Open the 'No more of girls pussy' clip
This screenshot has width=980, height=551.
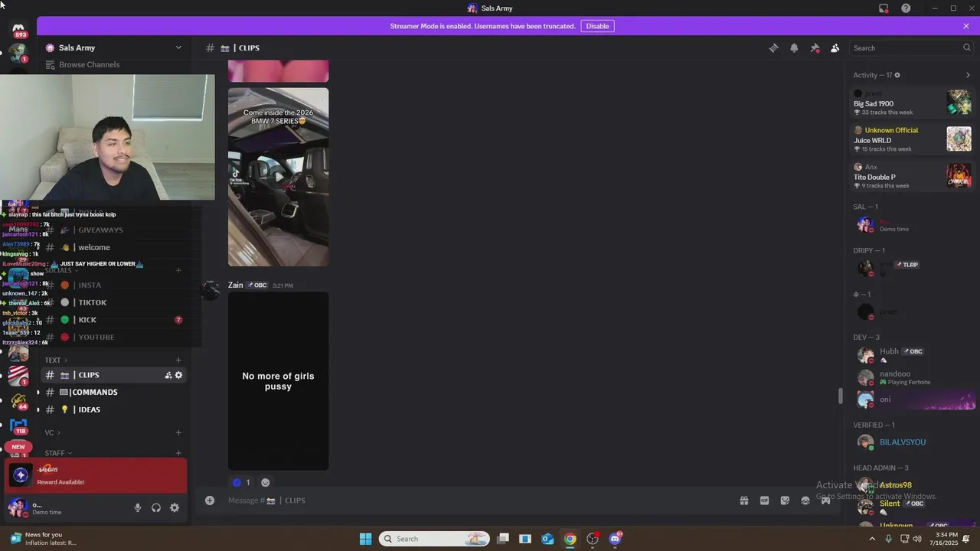[x=278, y=381]
